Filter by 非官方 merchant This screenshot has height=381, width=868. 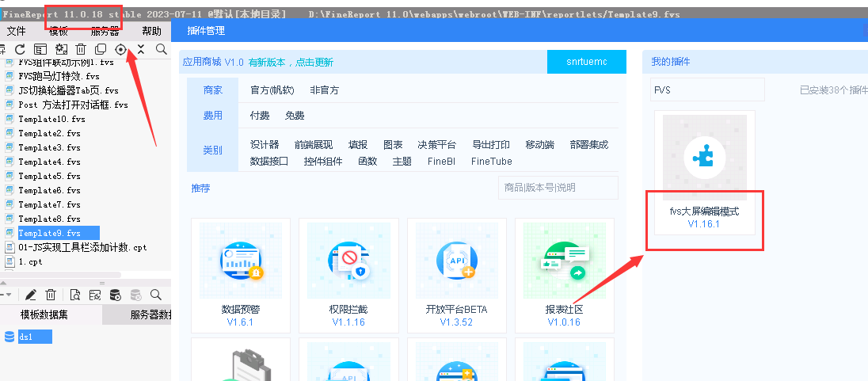325,90
